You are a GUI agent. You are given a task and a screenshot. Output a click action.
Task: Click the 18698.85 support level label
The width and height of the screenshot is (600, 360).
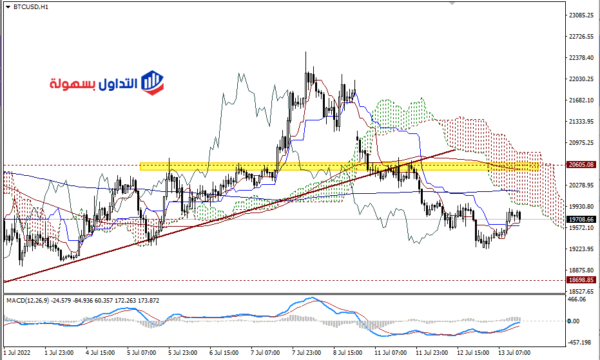[x=581, y=280]
